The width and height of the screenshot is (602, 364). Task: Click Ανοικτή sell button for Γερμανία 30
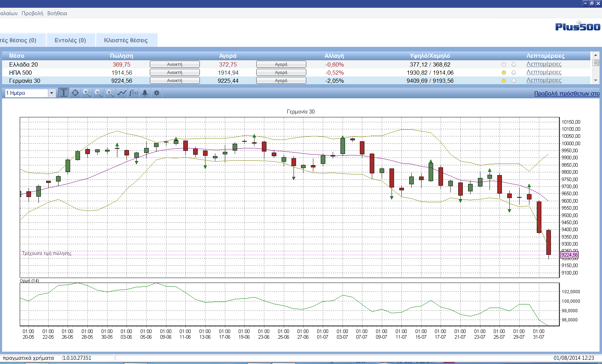pyautogui.click(x=175, y=81)
